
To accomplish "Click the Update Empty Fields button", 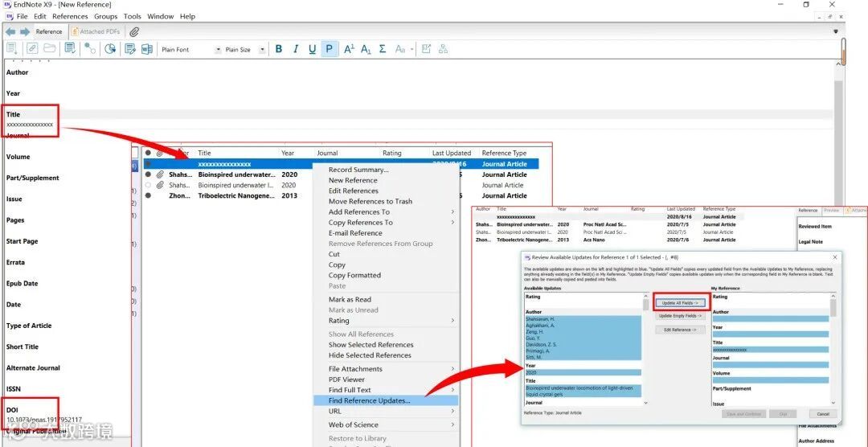I will (x=681, y=316).
